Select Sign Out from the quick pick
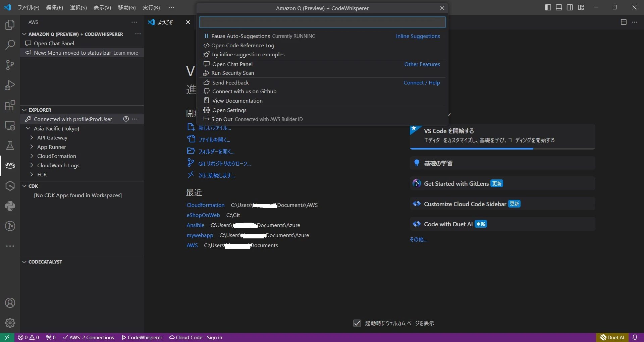The width and height of the screenshot is (644, 342). 322,119
